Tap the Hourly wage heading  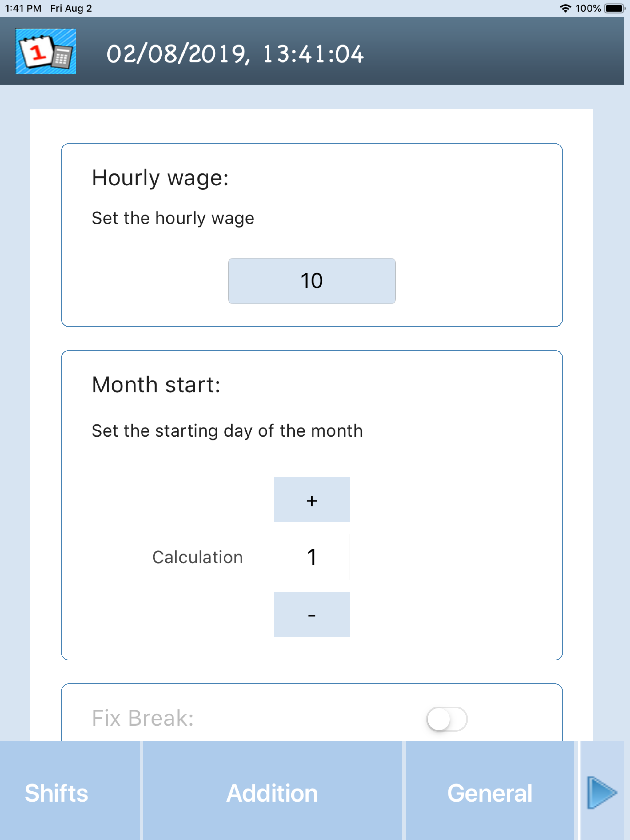pos(160,178)
